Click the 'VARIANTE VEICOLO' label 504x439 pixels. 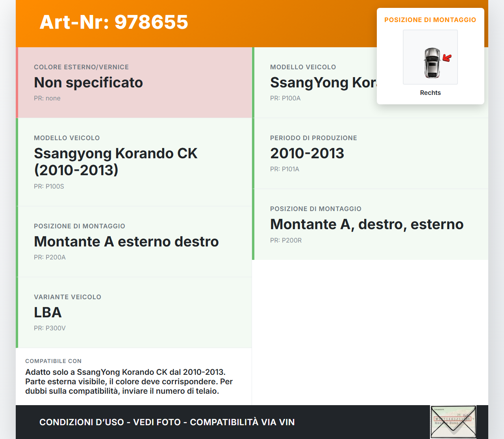(x=68, y=297)
